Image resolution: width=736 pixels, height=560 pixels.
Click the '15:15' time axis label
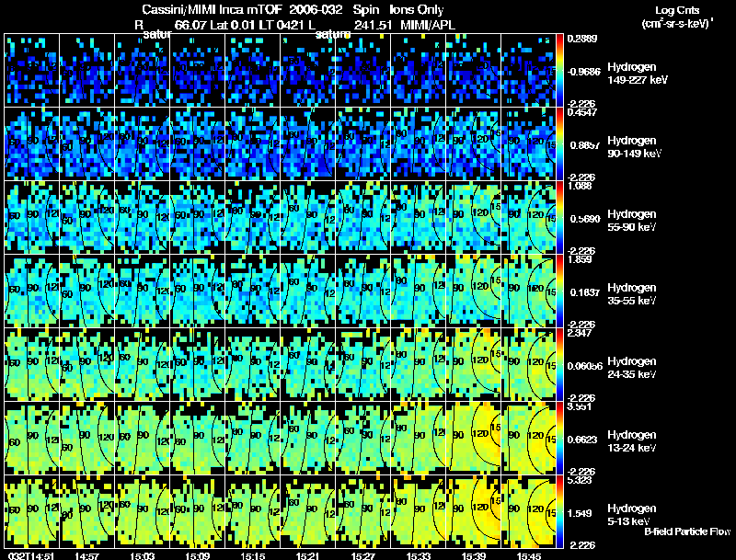pos(252,556)
